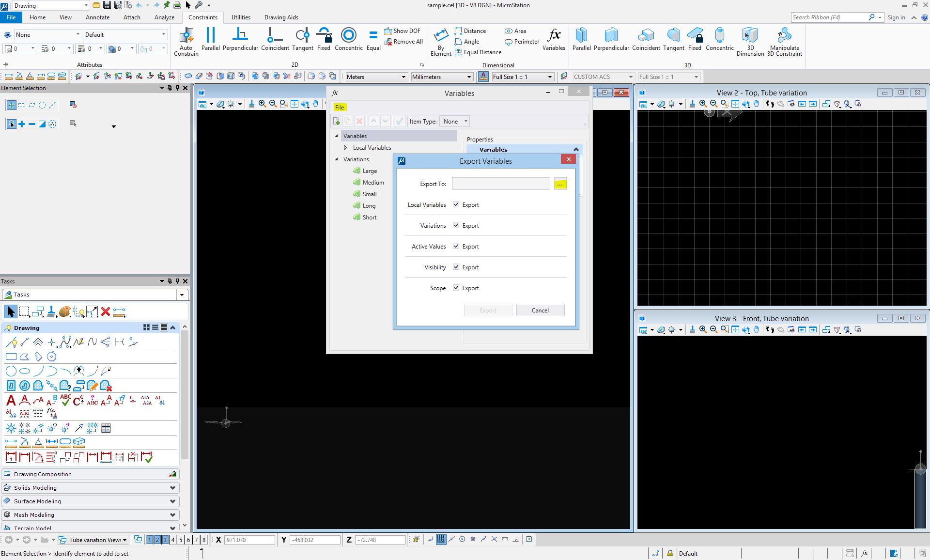930x560 pixels.
Task: Toggle view 1 button in status bar
Action: pyautogui.click(x=150, y=540)
